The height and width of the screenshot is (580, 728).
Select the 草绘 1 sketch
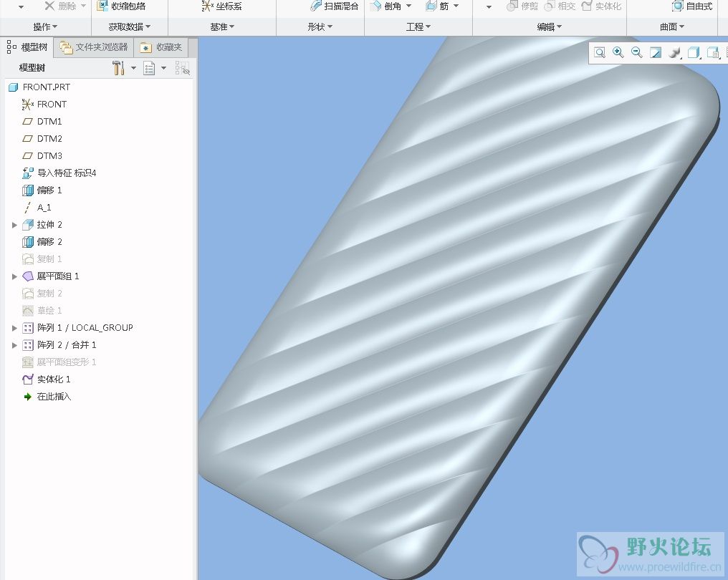[x=42, y=311]
